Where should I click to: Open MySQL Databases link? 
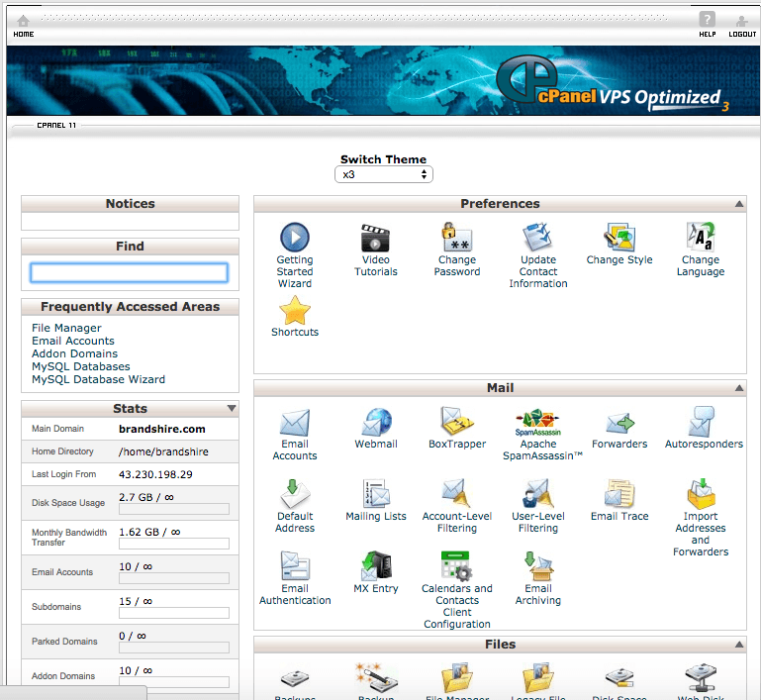coord(80,366)
